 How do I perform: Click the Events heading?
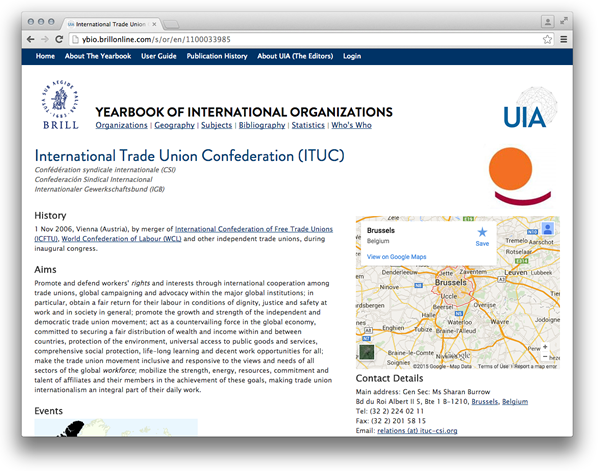coord(48,411)
